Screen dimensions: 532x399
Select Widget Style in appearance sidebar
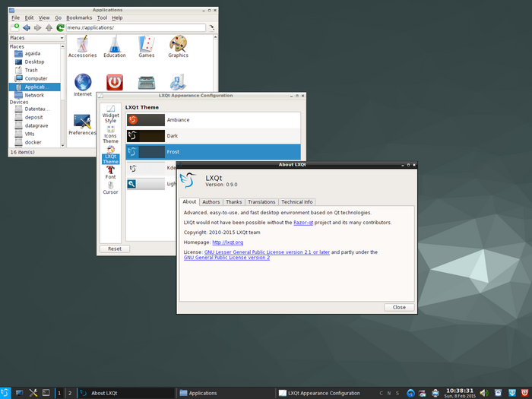click(111, 114)
